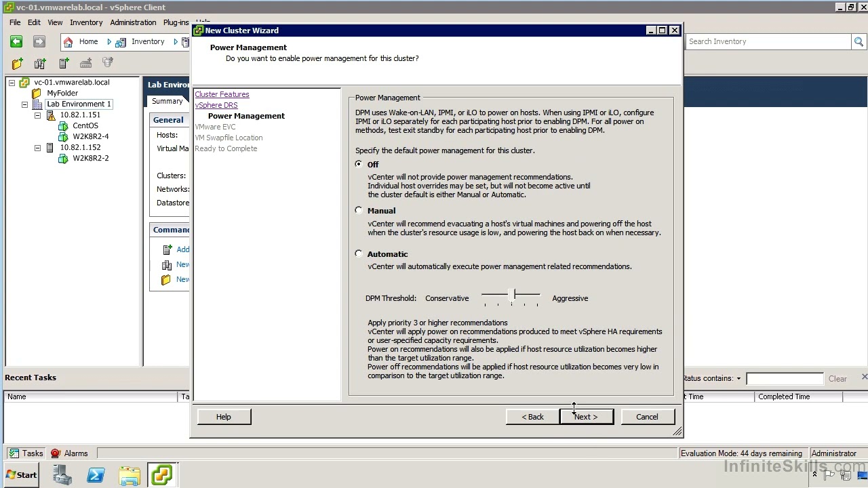
Task: Click the green back navigation arrow
Action: pos(16,41)
